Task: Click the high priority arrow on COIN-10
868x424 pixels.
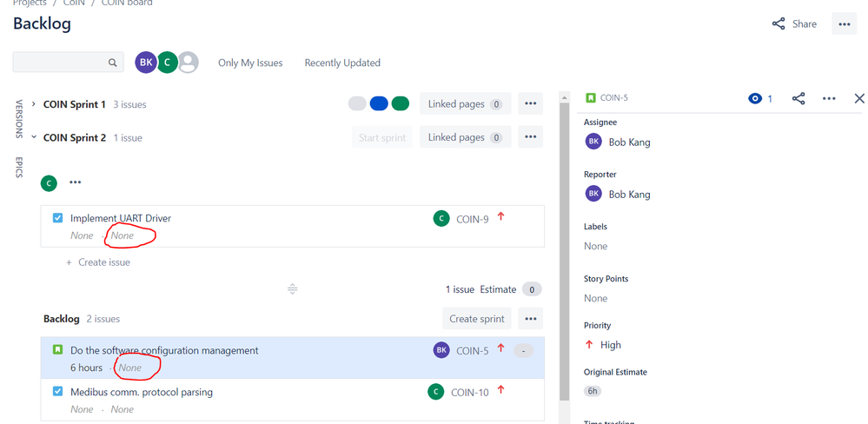Action: pos(501,390)
